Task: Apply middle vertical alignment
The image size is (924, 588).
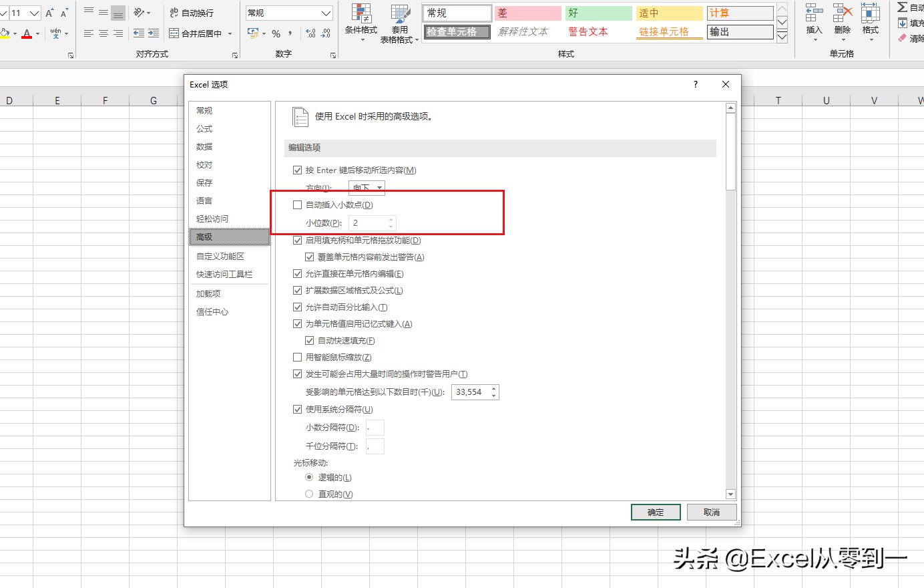Action: pos(103,12)
